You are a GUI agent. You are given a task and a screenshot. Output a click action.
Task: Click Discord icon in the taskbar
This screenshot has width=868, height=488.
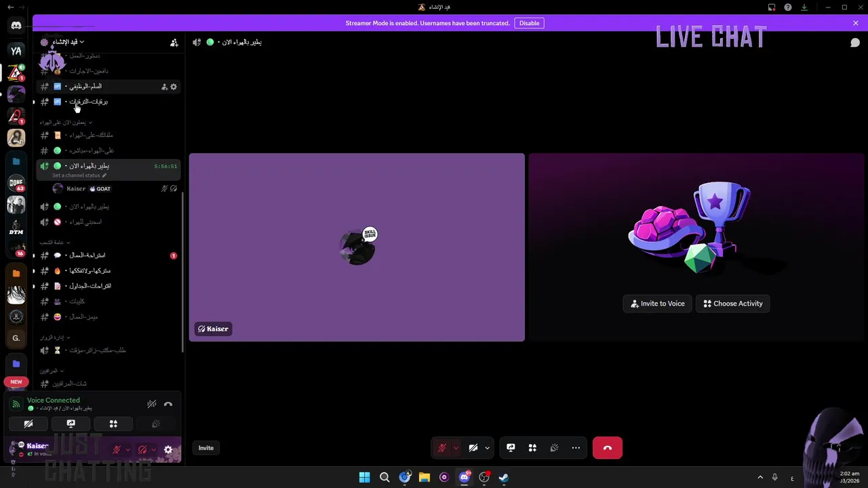click(x=465, y=477)
